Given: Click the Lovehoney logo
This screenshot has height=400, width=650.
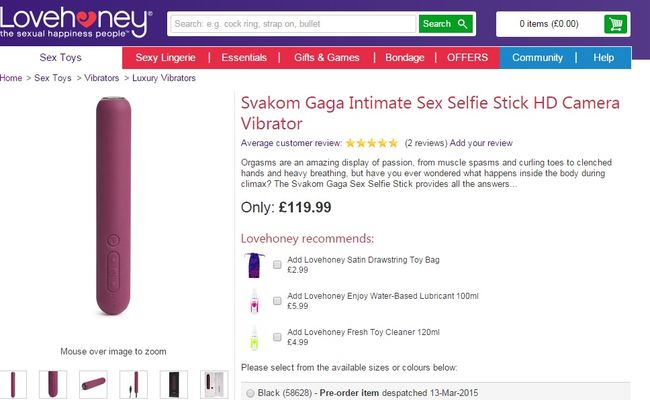Looking at the screenshot, I should pos(75,24).
